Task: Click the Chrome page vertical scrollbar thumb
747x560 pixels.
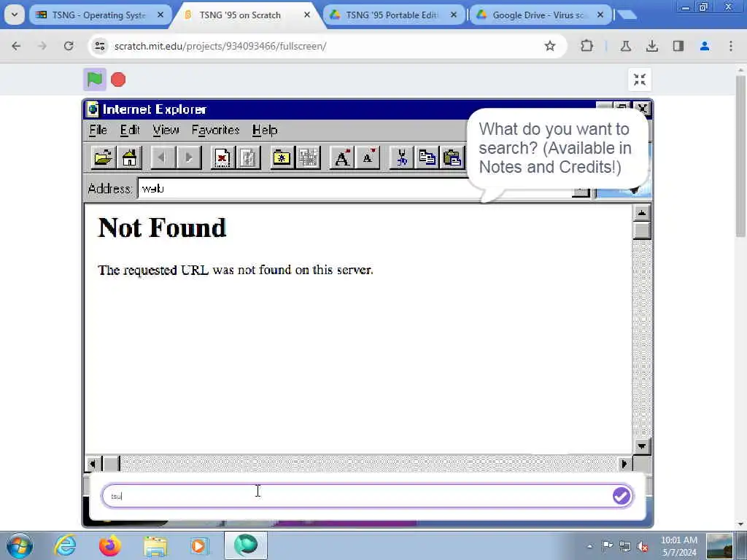Action: pos(740,155)
